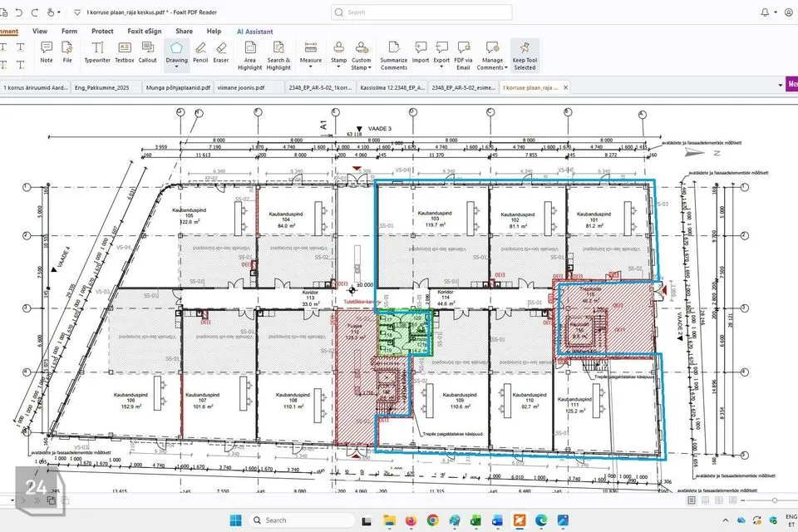Attach a File comment
Image resolution: width=798 pixels, height=532 pixels.
tap(67, 52)
